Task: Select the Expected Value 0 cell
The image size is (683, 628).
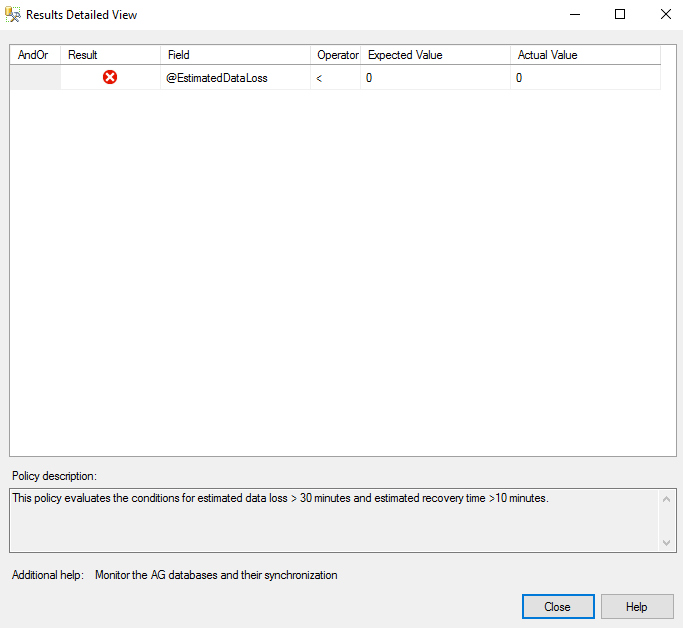Action: (435, 78)
